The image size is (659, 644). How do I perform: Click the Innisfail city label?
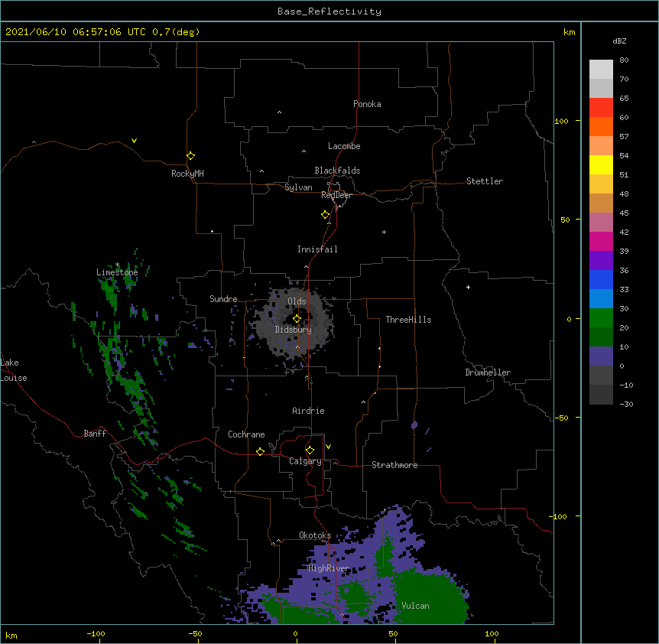tap(317, 249)
